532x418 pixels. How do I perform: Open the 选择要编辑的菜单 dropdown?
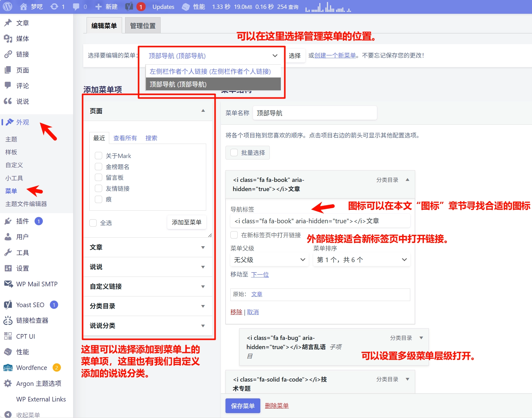213,56
